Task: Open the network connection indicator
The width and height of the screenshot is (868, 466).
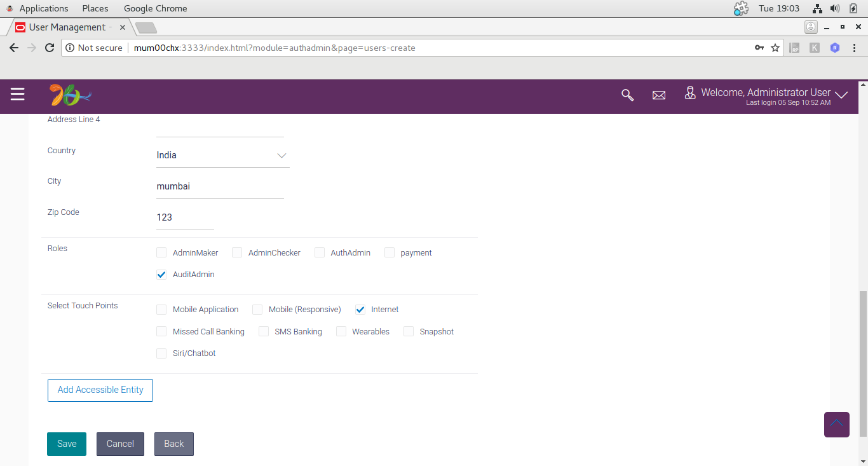Action: coord(817,8)
